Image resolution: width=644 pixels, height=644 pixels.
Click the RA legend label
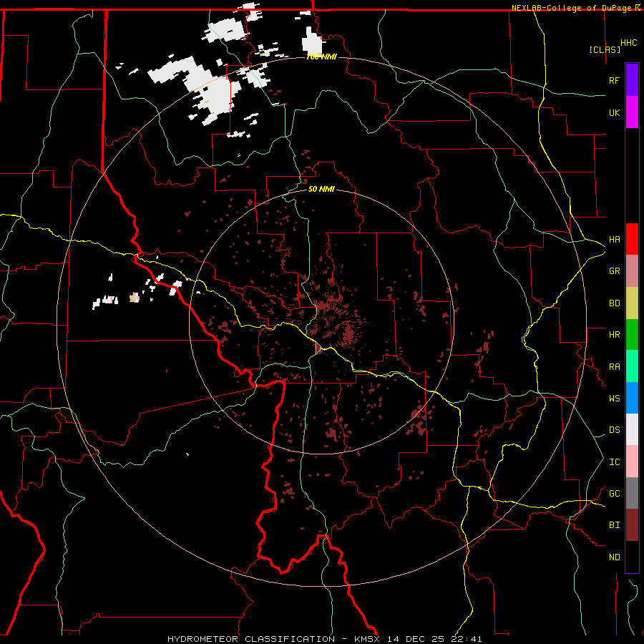[614, 367]
